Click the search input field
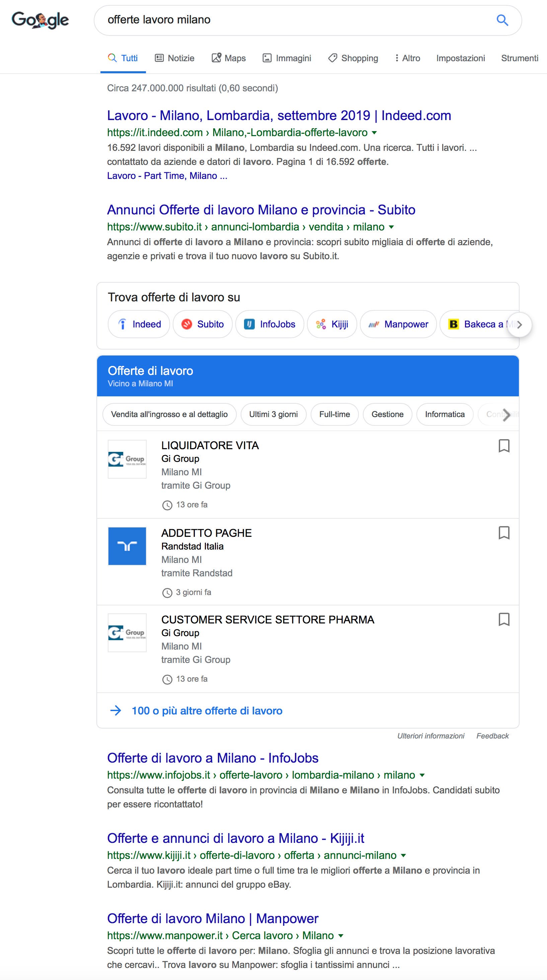The image size is (547, 980). click(x=297, y=20)
